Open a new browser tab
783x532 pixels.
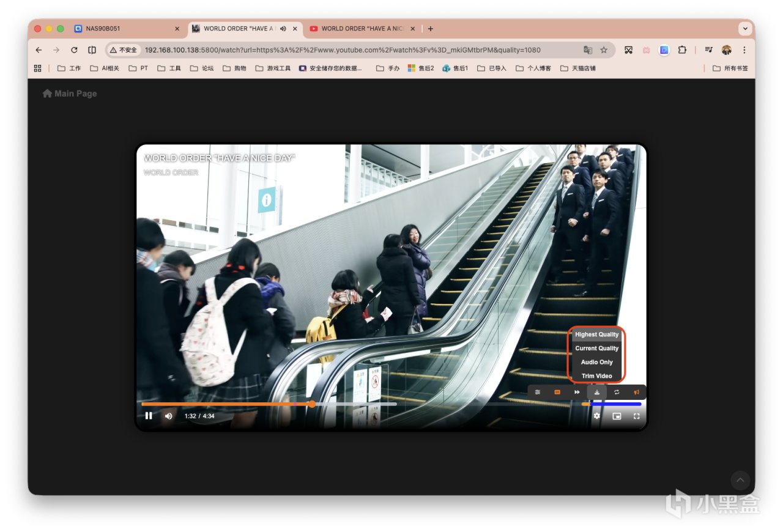[431, 29]
